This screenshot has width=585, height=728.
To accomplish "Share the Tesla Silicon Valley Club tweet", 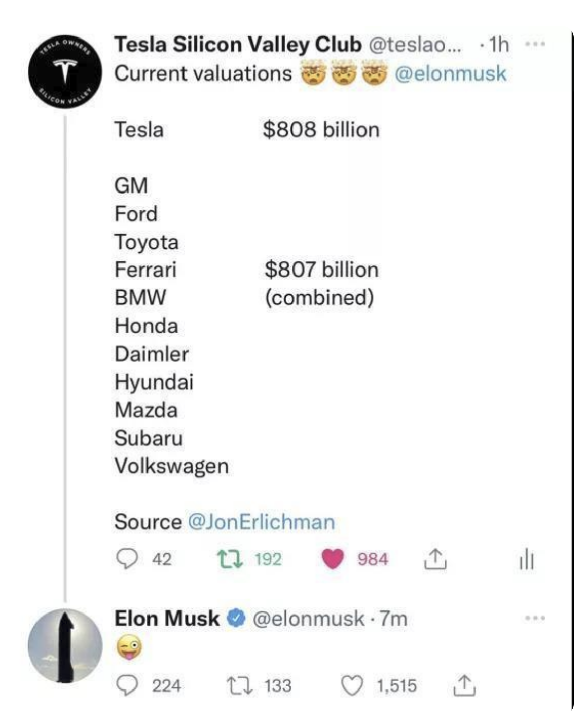I will coord(435,559).
